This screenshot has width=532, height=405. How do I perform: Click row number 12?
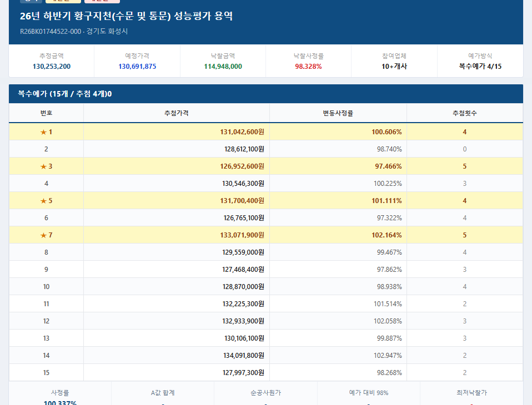coord(46,321)
